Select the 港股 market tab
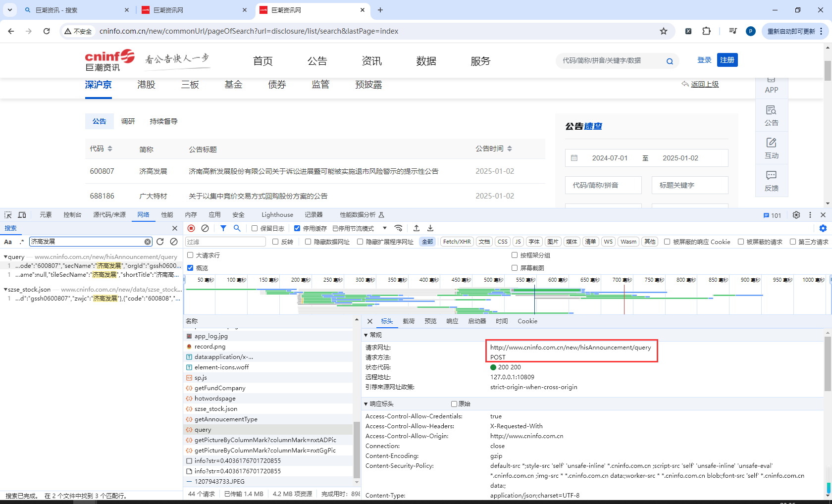 pyautogui.click(x=146, y=85)
